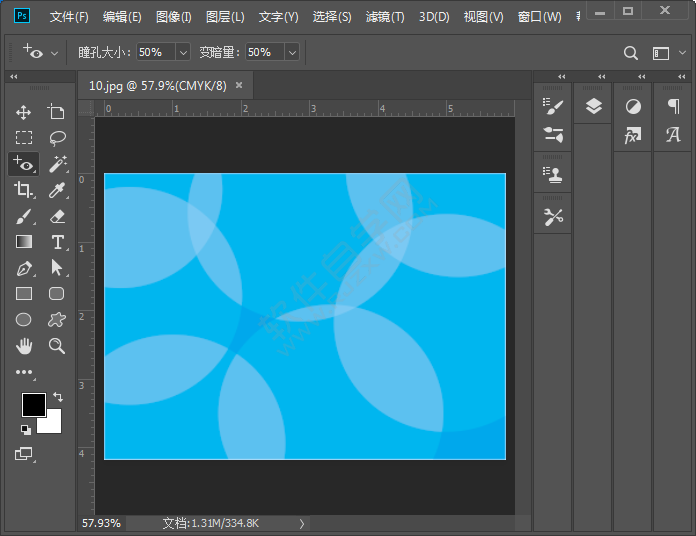The image size is (696, 536).
Task: Select the Custom Shape tool
Action: point(57,319)
